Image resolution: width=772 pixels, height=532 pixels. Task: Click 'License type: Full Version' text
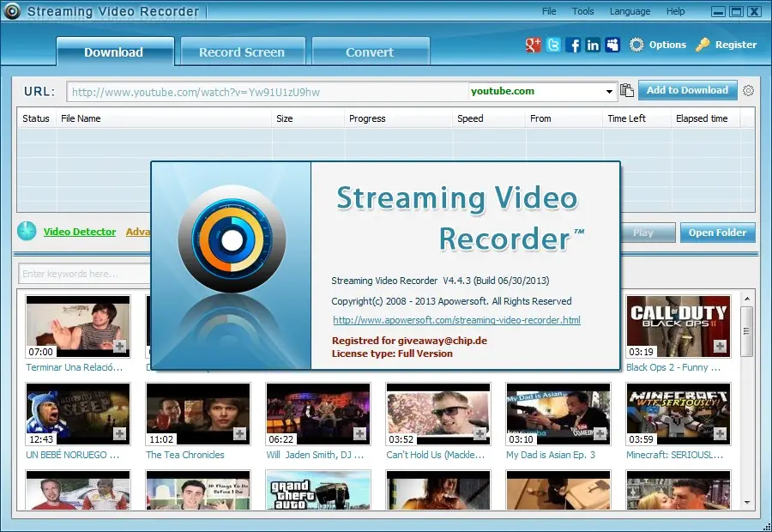pyautogui.click(x=392, y=354)
